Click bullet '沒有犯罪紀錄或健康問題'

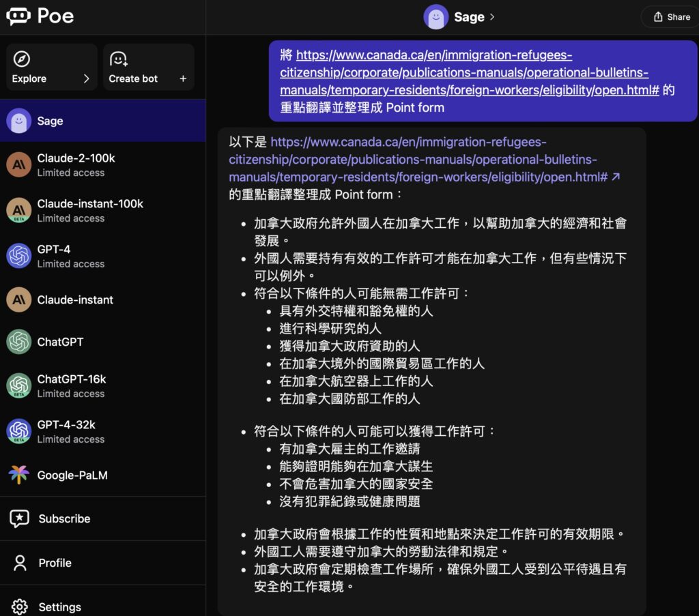pyautogui.click(x=349, y=501)
